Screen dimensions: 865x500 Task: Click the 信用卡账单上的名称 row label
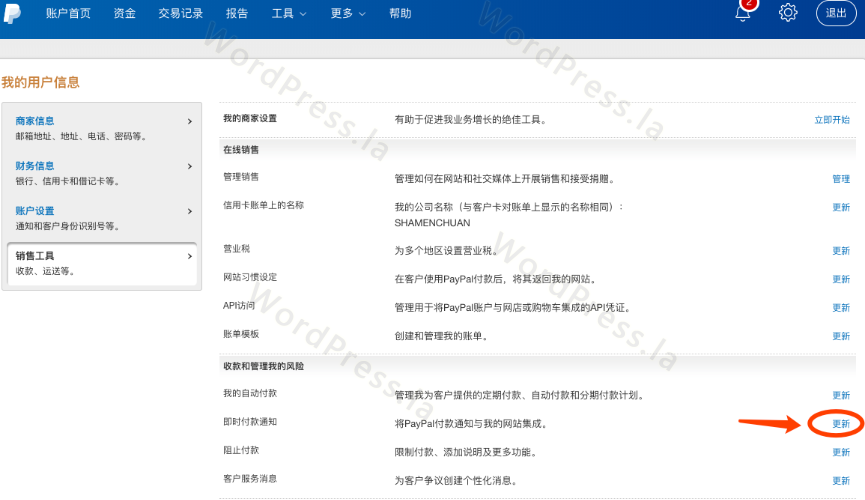[264, 205]
